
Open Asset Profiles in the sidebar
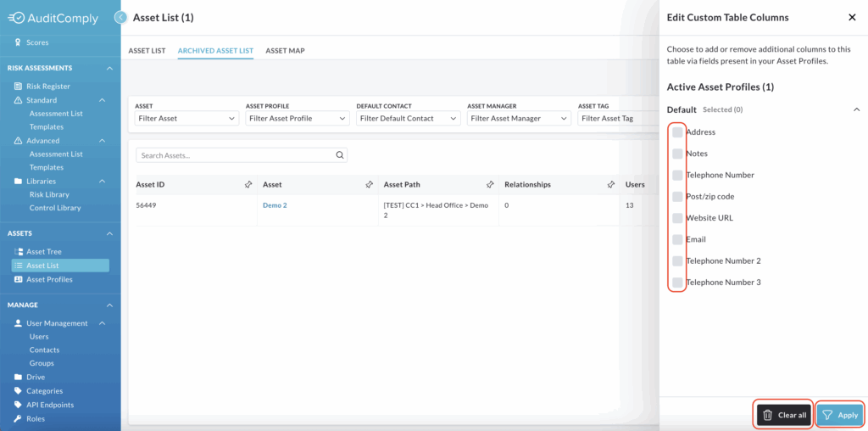tap(49, 279)
